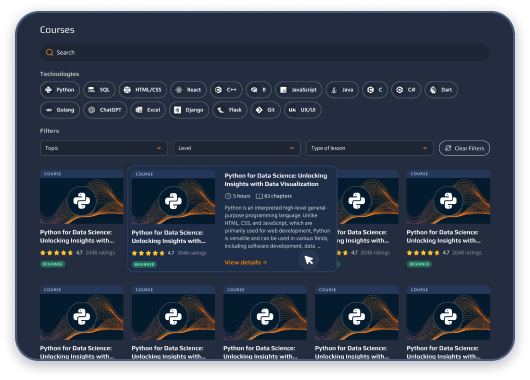The image size is (530, 380).
Task: Click the popup course title Python for Data Science
Action: tap(276, 180)
